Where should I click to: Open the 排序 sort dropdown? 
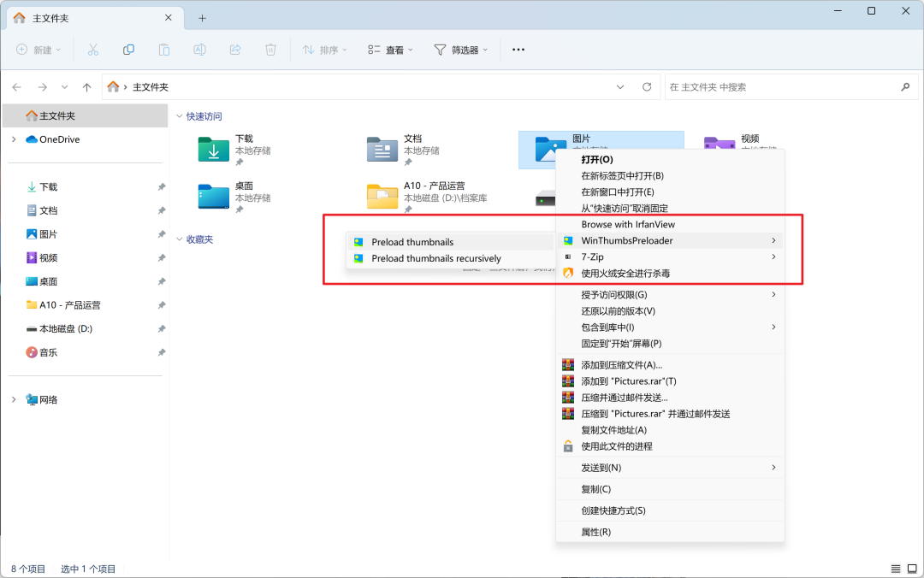(x=323, y=50)
